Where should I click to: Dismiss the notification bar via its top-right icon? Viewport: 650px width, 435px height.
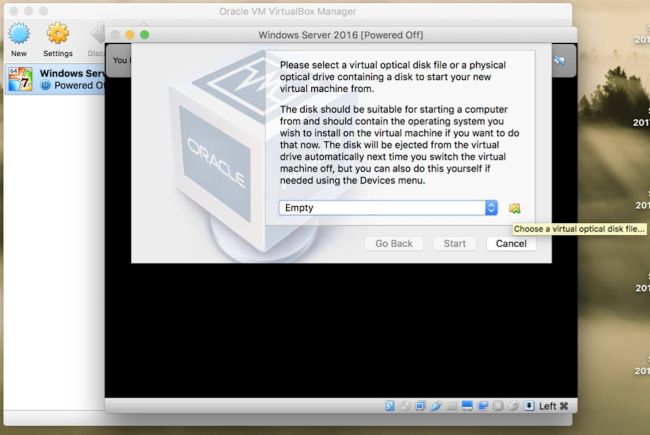pyautogui.click(x=560, y=61)
